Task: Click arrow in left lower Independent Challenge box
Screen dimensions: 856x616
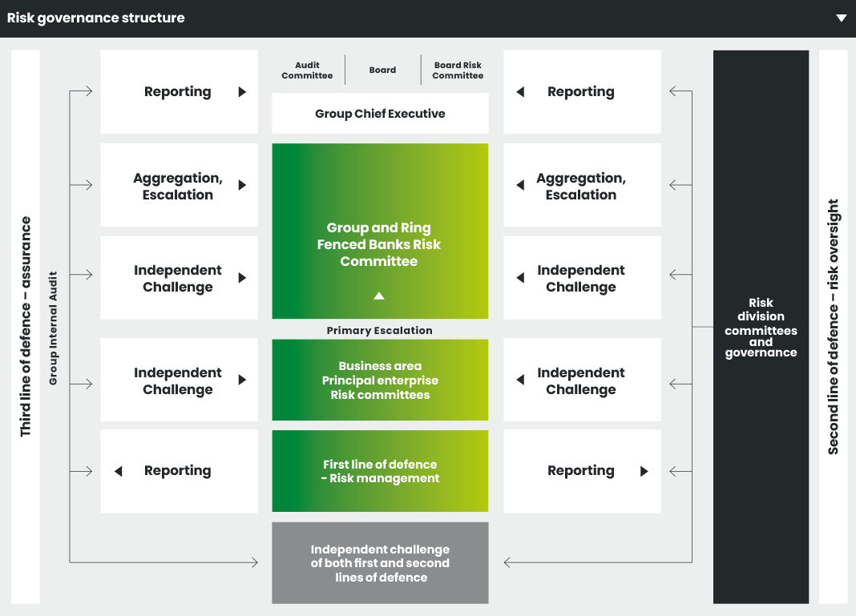Action: [x=242, y=380]
